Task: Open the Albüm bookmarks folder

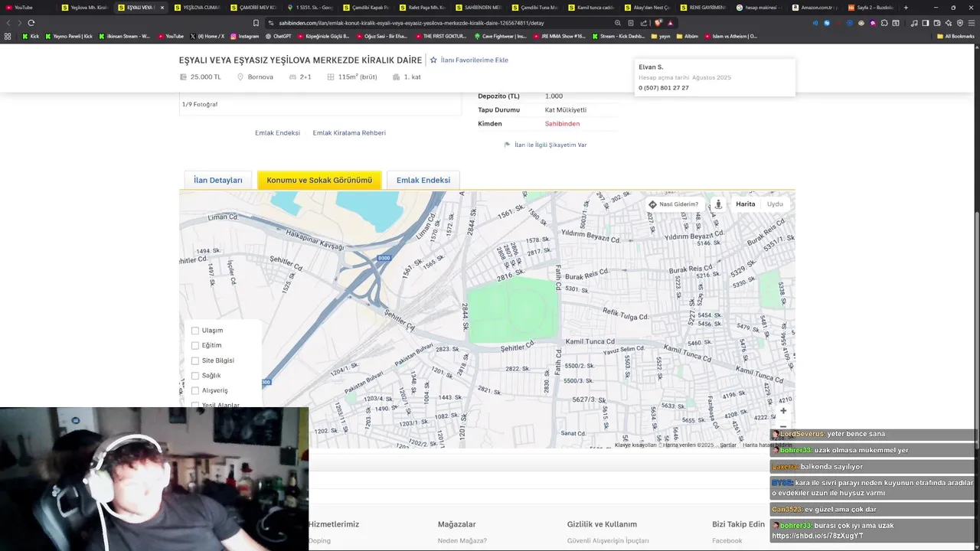Action: (x=687, y=36)
